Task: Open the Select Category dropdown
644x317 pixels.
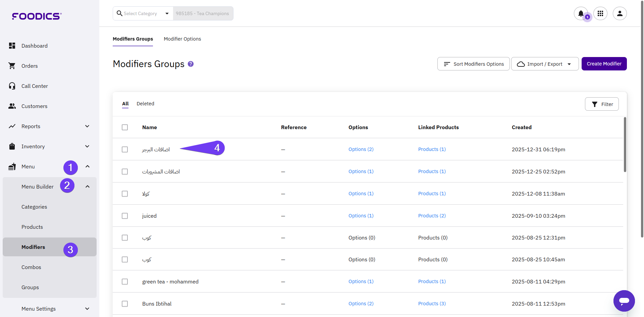Action: (143, 13)
